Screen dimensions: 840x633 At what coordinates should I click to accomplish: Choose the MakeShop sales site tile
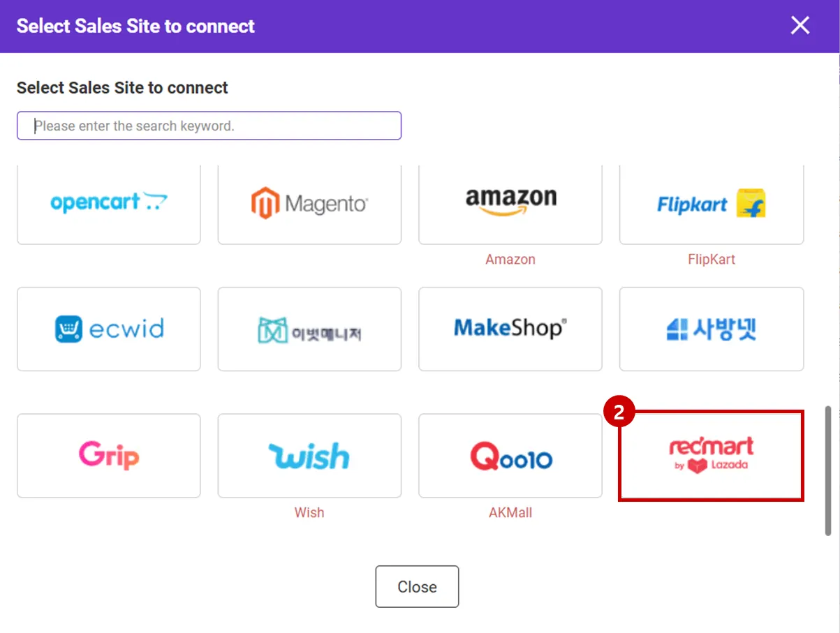pyautogui.click(x=510, y=329)
